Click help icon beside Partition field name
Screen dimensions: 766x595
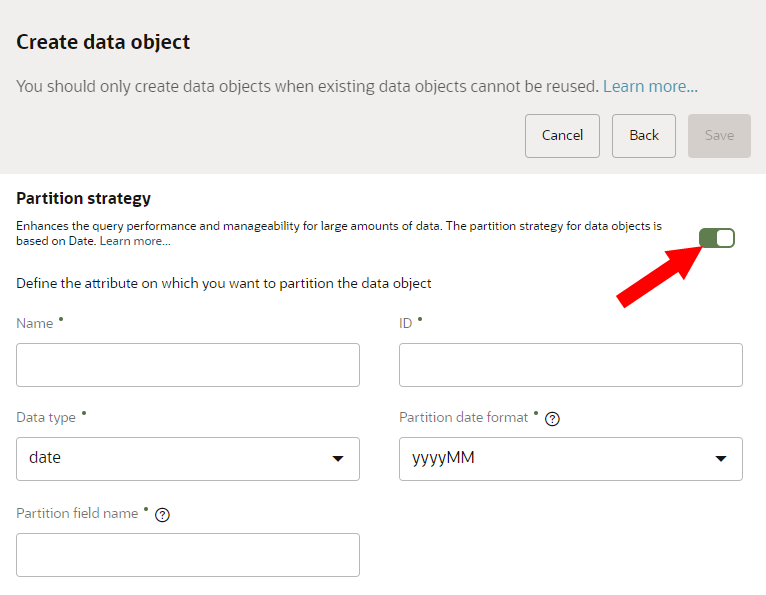pos(163,515)
